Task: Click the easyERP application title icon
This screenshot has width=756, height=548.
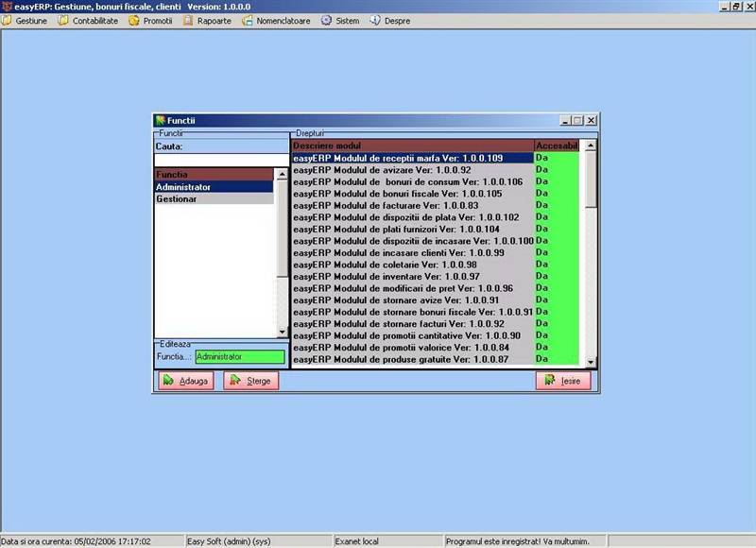Action: click(7, 7)
